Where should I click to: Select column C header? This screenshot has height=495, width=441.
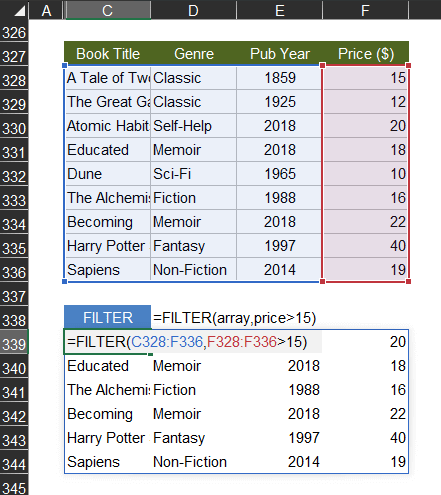pyautogui.click(x=107, y=10)
